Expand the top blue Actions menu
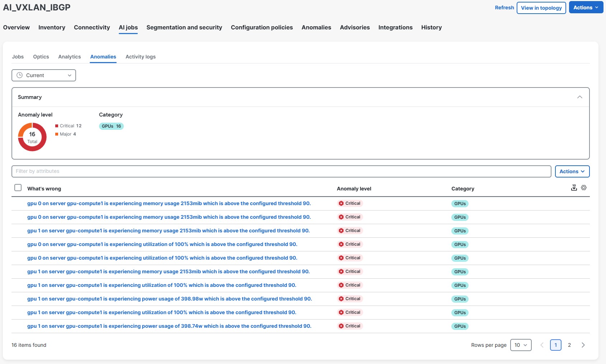This screenshot has width=606, height=364. pos(586,8)
